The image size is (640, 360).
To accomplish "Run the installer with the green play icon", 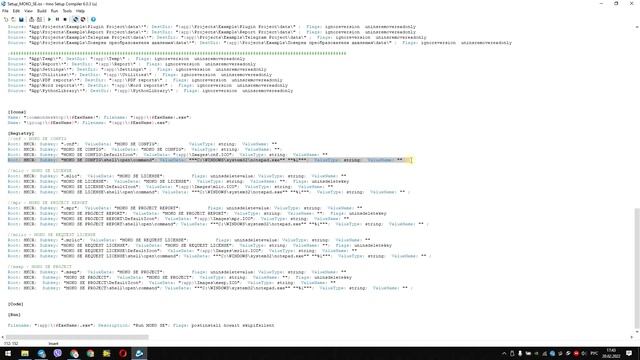I will [x=49, y=19].
